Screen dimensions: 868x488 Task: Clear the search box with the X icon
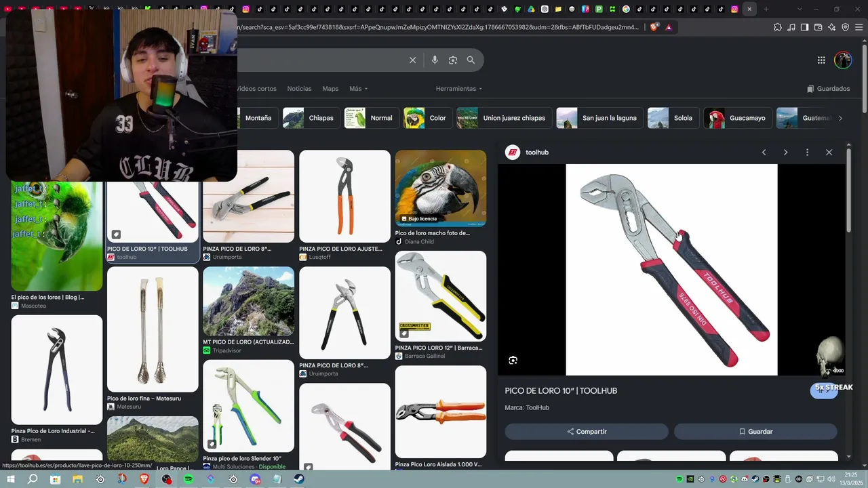(412, 60)
